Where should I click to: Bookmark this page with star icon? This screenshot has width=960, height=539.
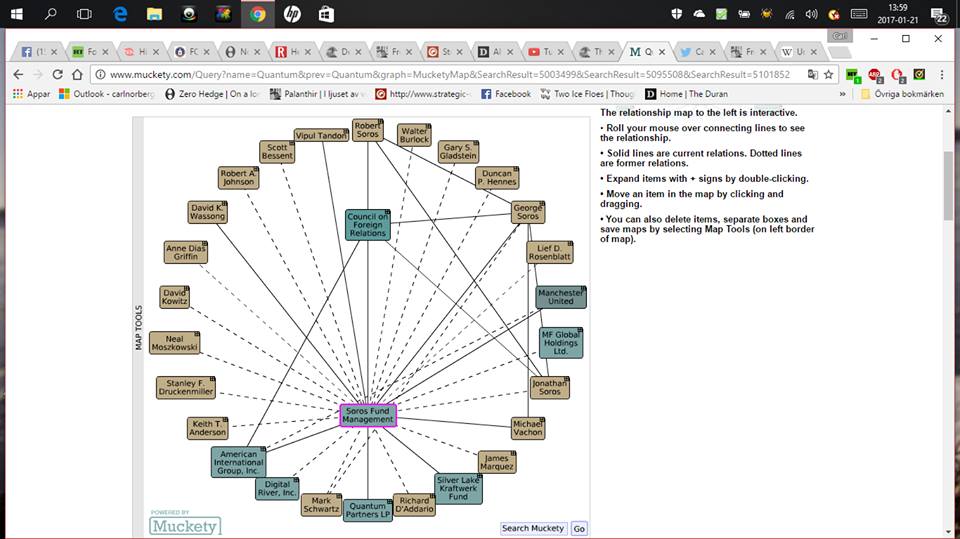pos(827,74)
